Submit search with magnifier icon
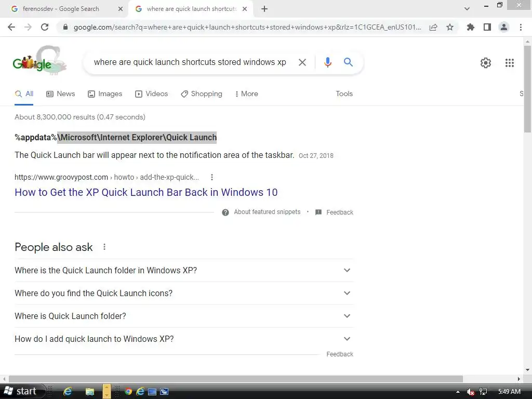 pyautogui.click(x=348, y=62)
